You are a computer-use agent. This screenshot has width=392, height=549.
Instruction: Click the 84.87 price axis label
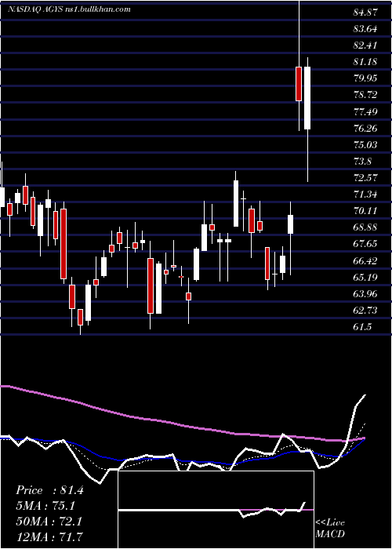pyautogui.click(x=365, y=13)
